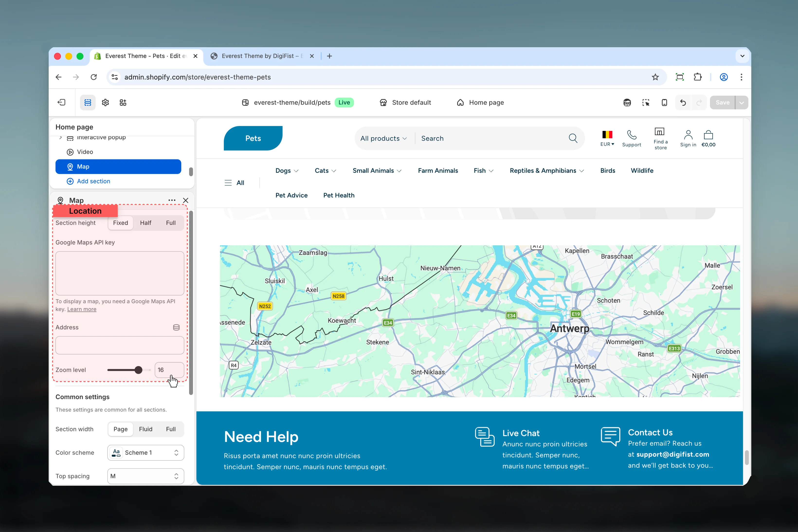This screenshot has width=798, height=532.
Task: Open the Color scheme Scheme 1 dropdown
Action: 145,453
